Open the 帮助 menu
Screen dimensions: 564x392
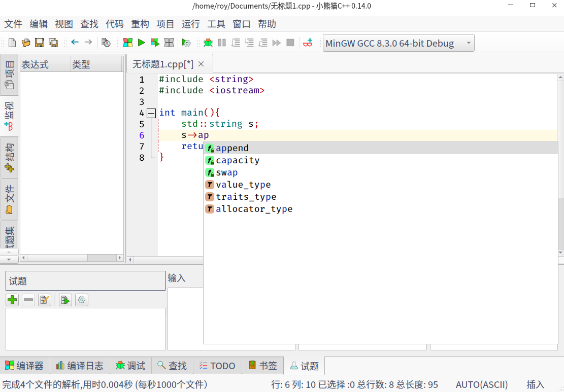(x=267, y=24)
